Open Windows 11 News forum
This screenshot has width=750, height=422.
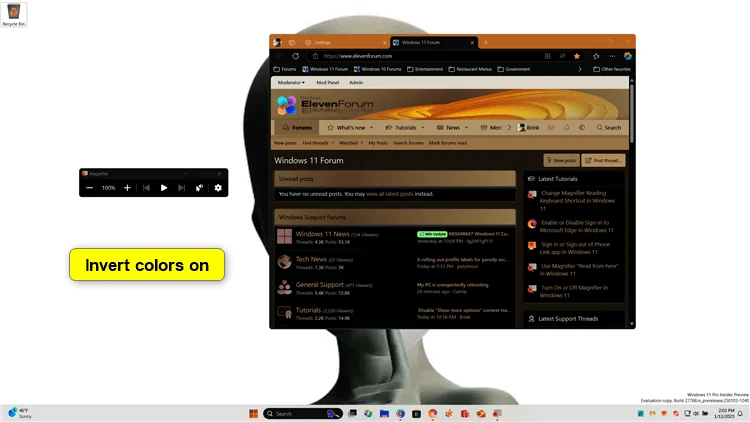[x=322, y=234]
